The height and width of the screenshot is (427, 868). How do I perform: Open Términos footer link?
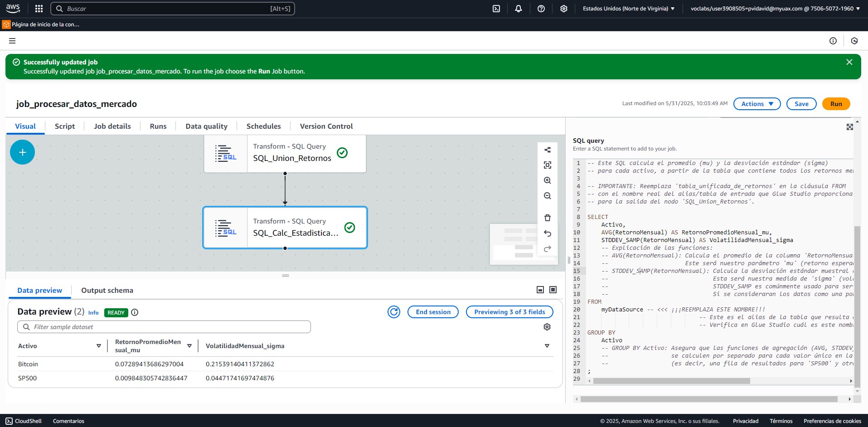click(x=781, y=421)
